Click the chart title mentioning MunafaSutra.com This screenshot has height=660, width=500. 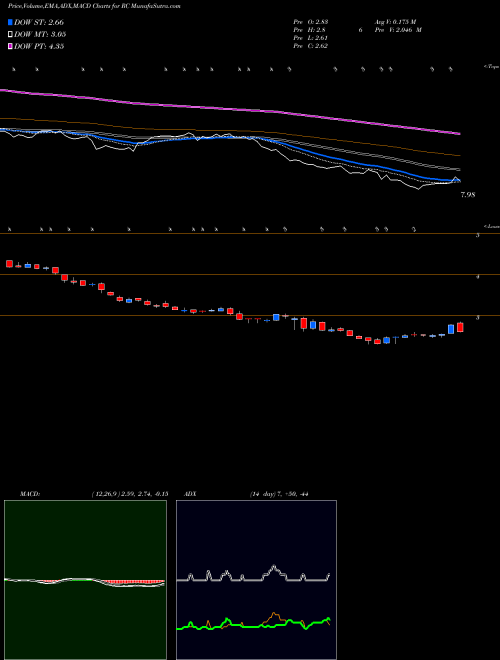(x=95, y=7)
